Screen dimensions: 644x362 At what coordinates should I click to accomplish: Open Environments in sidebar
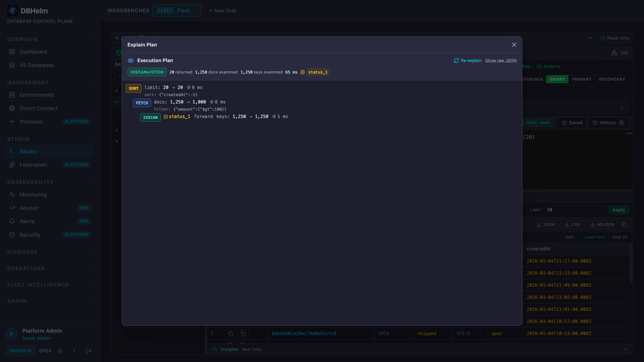(x=50, y=95)
